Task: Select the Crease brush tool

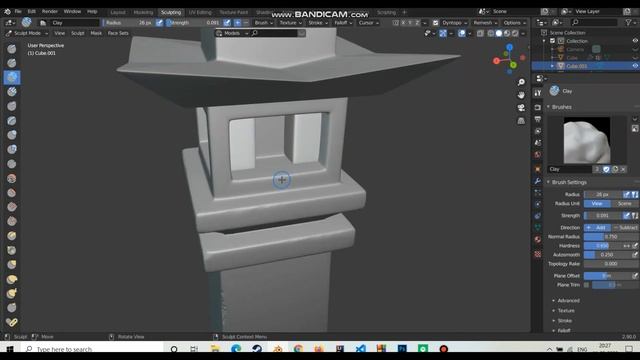Action: 12,164
